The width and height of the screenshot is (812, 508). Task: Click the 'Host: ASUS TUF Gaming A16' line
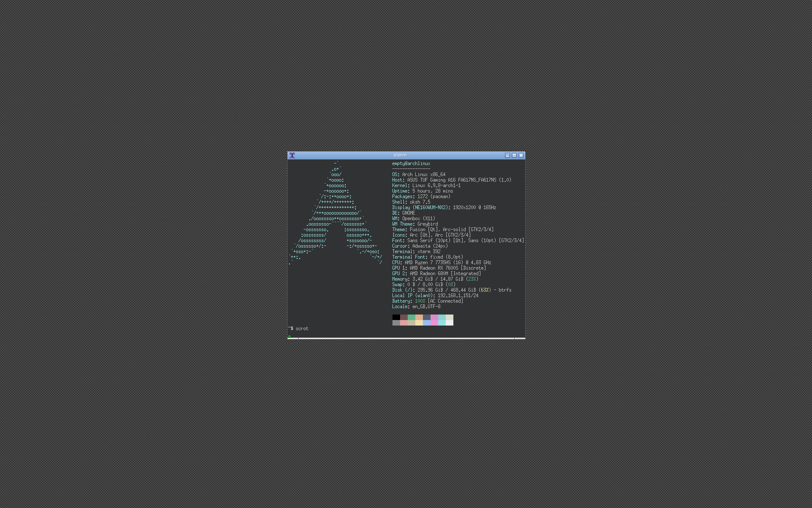pos(452,180)
